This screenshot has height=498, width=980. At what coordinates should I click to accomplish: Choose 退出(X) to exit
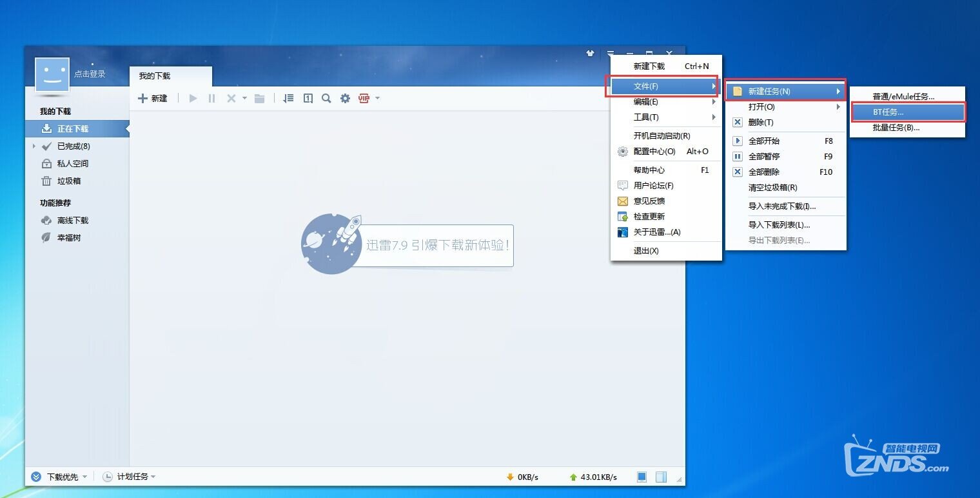(x=666, y=251)
